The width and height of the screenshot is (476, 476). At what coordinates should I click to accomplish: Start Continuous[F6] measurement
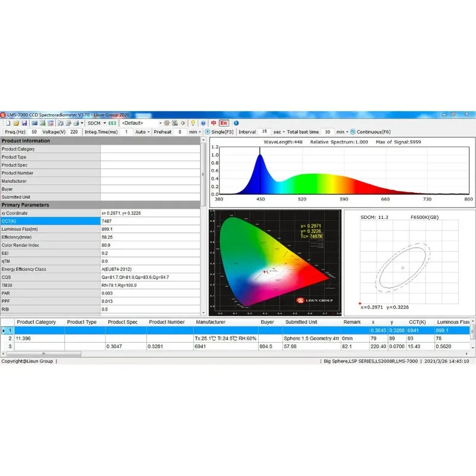[370, 131]
